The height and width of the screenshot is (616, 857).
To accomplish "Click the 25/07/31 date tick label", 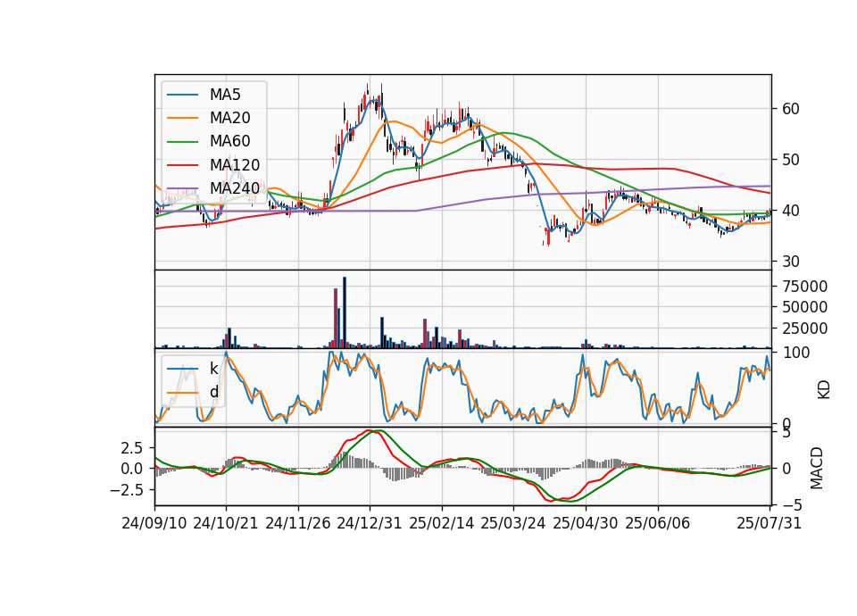I will pos(769,523).
